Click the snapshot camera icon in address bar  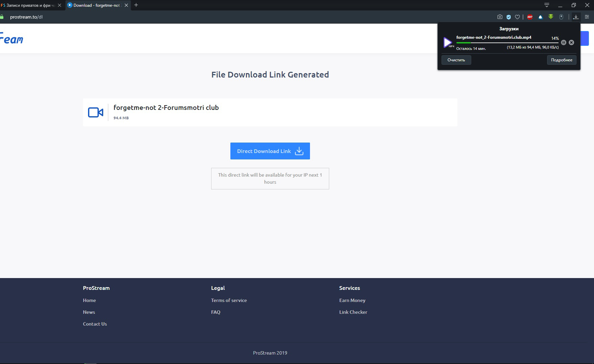click(500, 17)
